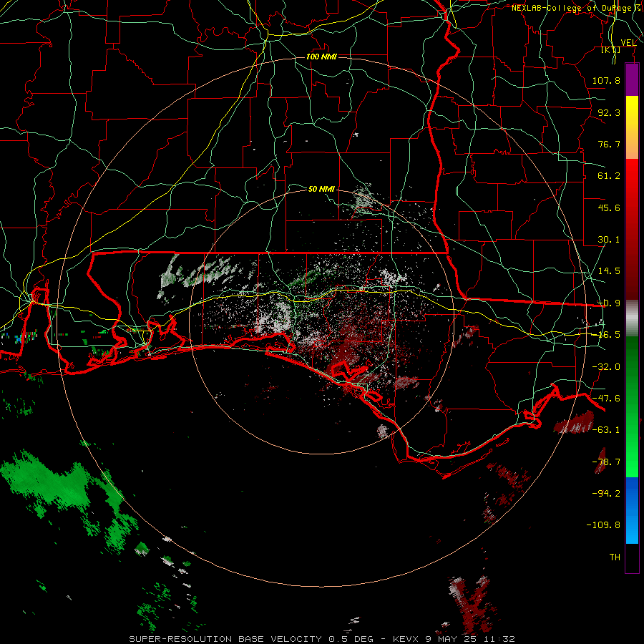Click the 92.3 velocity scale value
This screenshot has height=644, width=644.
tap(609, 112)
